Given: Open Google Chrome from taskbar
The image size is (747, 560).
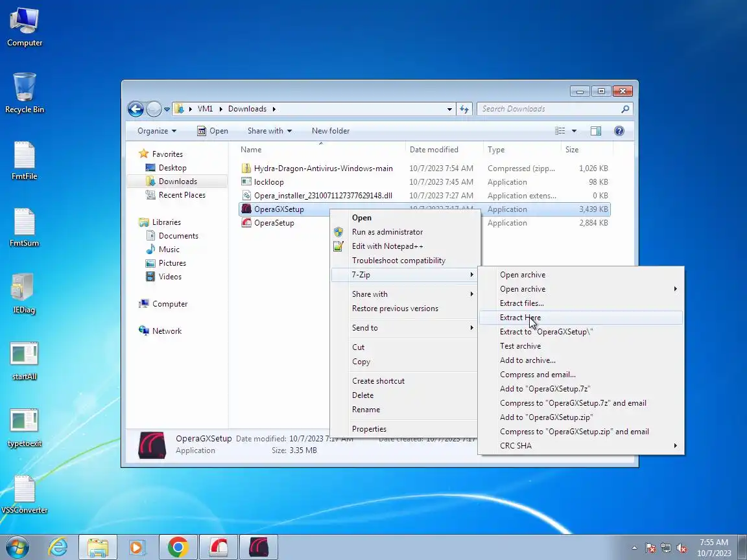Looking at the screenshot, I should (x=178, y=547).
